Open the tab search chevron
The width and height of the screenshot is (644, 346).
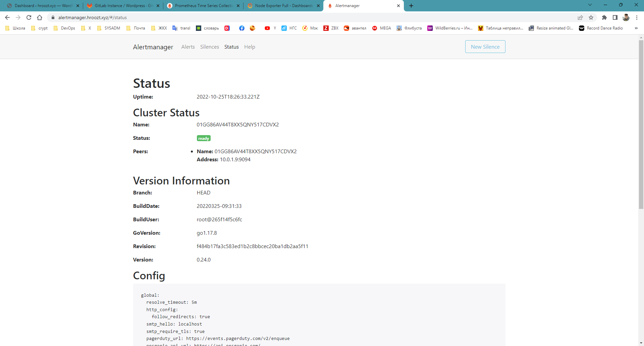pyautogui.click(x=590, y=5)
